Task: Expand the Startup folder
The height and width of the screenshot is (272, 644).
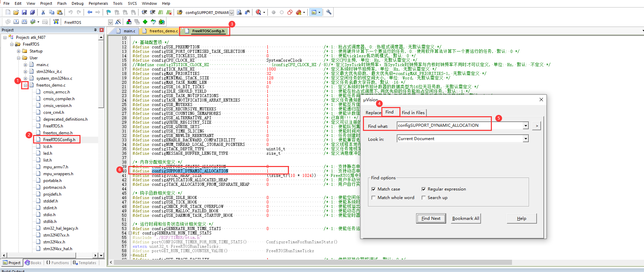Action: click(18, 51)
